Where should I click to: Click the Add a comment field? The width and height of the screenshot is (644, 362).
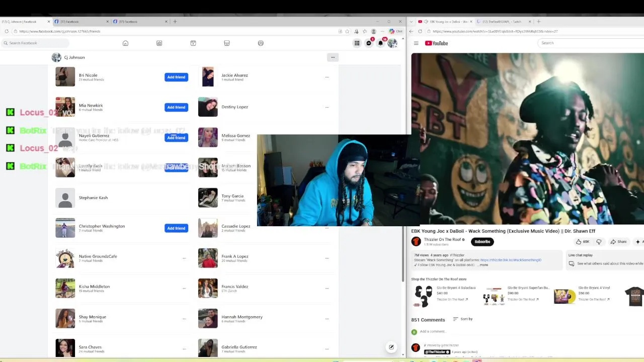pos(433,332)
